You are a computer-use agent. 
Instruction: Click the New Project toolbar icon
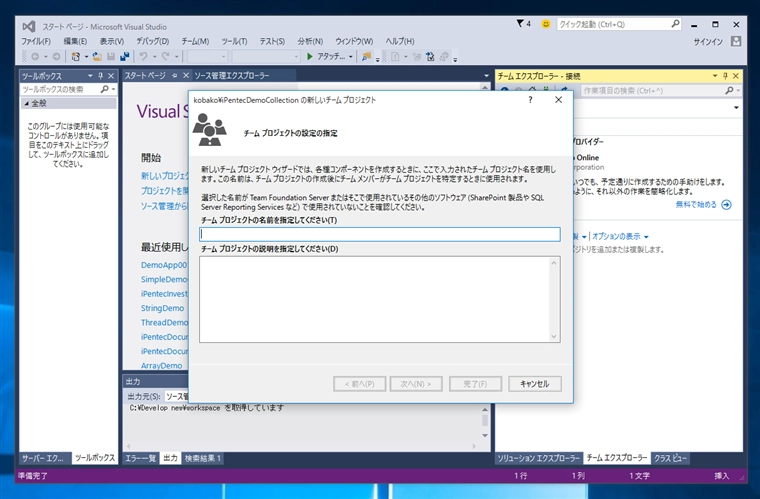click(76, 57)
